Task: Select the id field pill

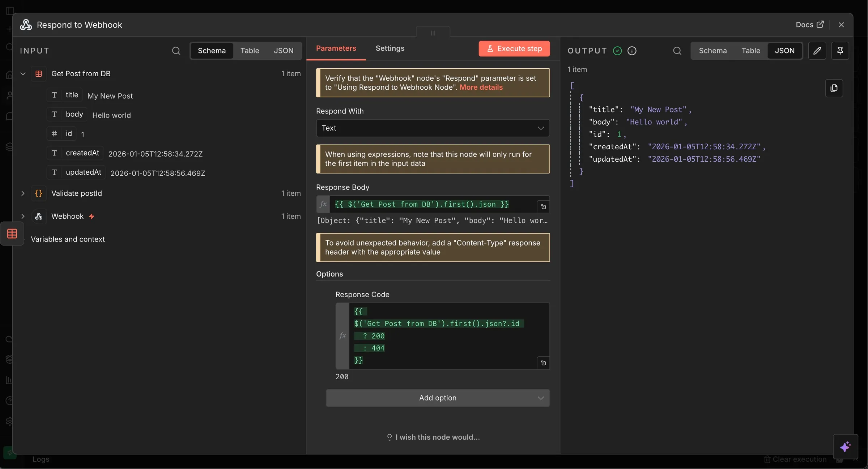Action: pos(61,133)
